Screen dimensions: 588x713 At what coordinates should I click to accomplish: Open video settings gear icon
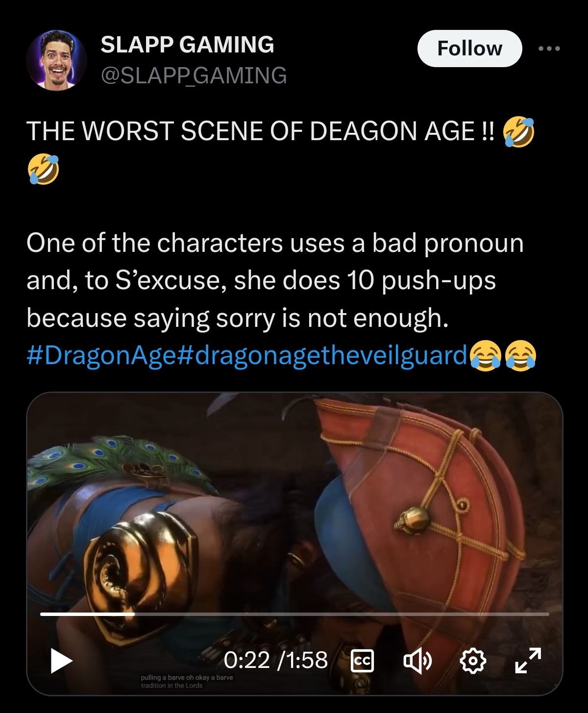[x=473, y=661]
